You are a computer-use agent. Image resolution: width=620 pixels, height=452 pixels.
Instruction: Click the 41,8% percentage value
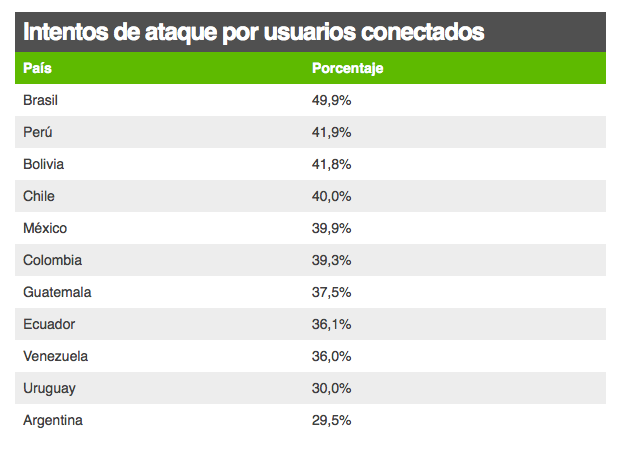pos(332,164)
